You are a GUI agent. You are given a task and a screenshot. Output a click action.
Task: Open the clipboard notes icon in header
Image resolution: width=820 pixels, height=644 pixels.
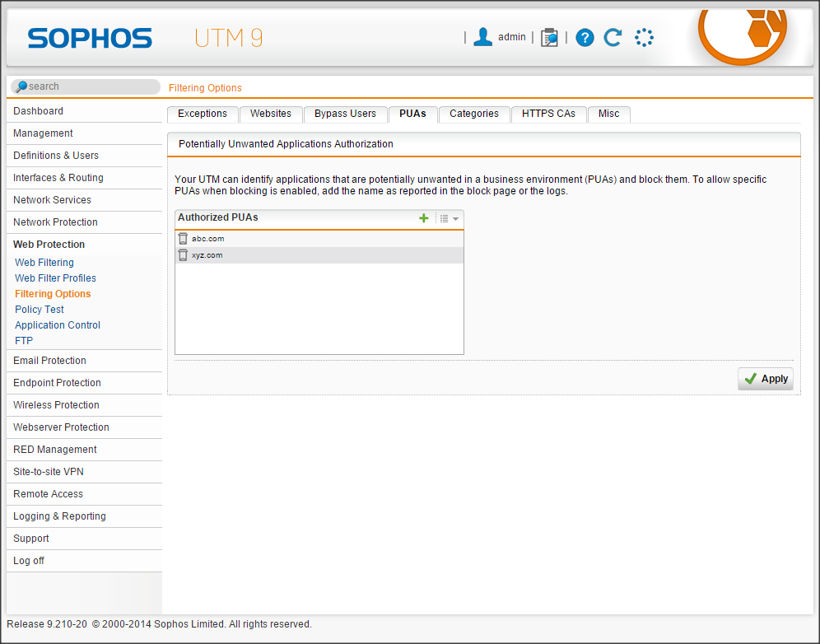(x=549, y=37)
